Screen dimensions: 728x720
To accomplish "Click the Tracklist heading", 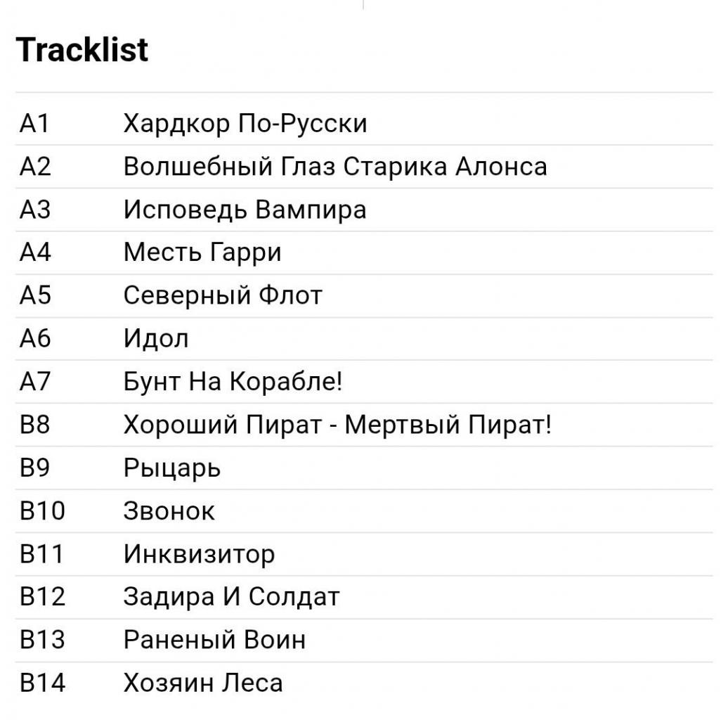I will click(x=82, y=50).
